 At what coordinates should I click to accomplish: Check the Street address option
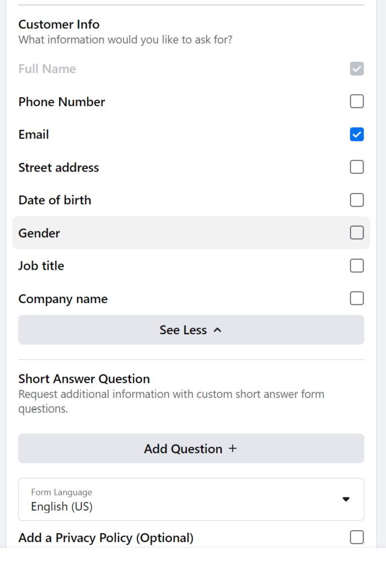357,167
